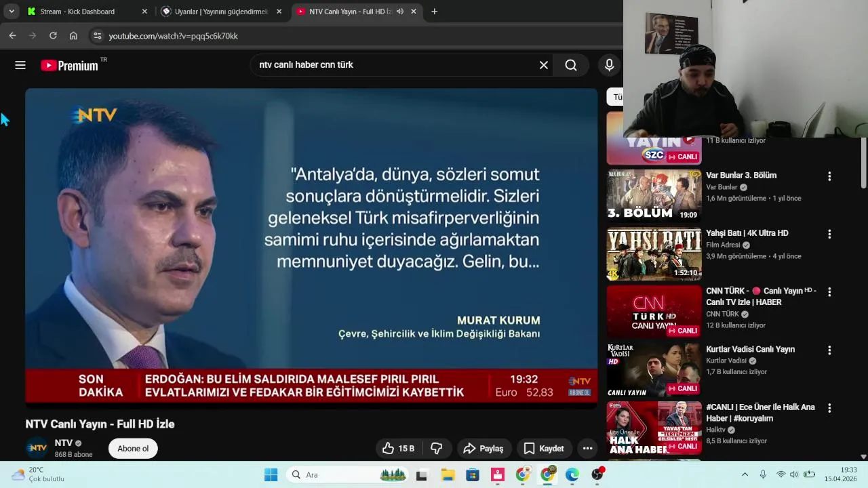
Task: Click the sidebar vertical scrollbar
Action: pyautogui.click(x=863, y=163)
